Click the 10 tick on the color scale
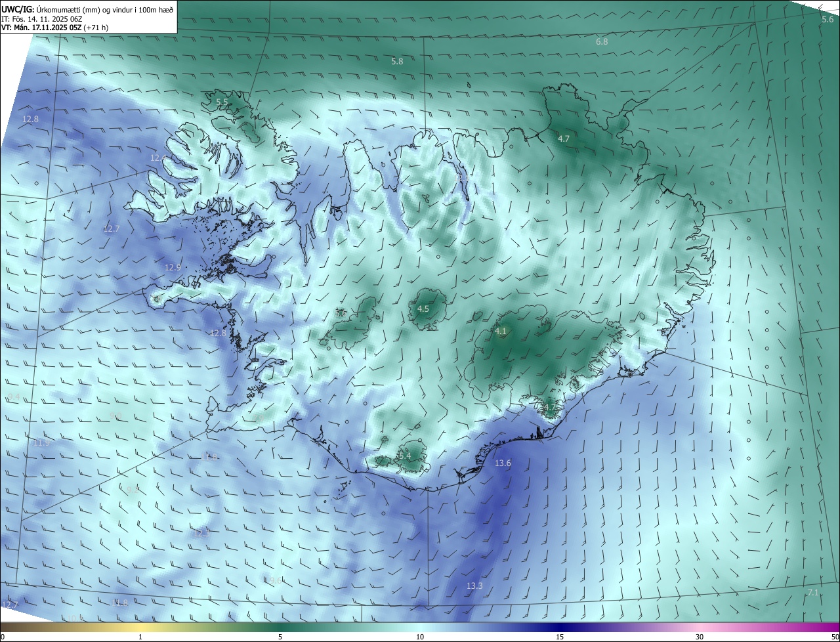 point(420,637)
